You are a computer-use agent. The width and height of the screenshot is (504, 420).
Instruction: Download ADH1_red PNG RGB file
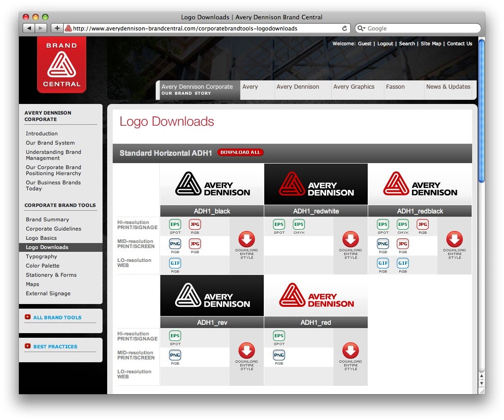279,355
